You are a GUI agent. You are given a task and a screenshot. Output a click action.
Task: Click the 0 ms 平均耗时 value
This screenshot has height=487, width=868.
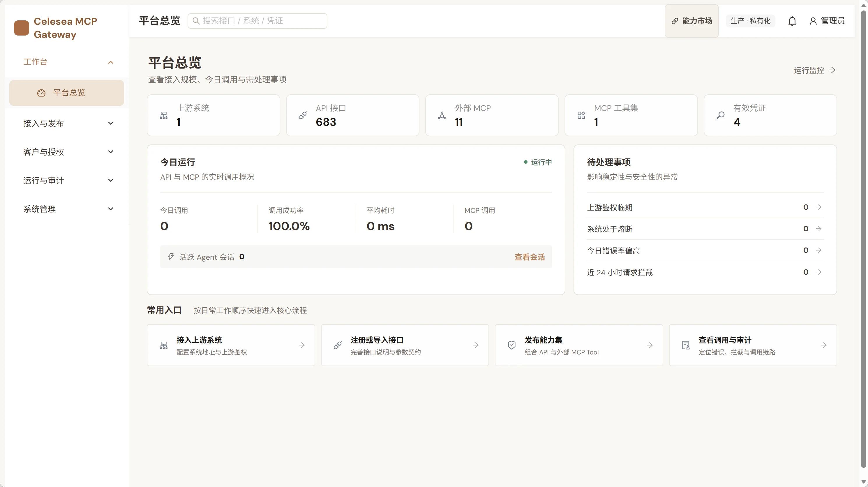point(380,226)
